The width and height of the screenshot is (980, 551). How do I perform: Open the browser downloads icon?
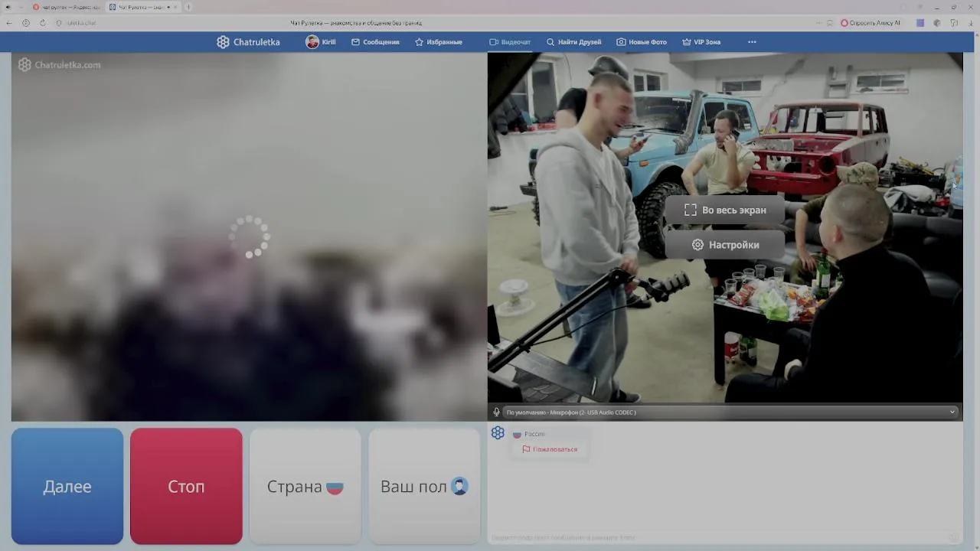[x=971, y=23]
